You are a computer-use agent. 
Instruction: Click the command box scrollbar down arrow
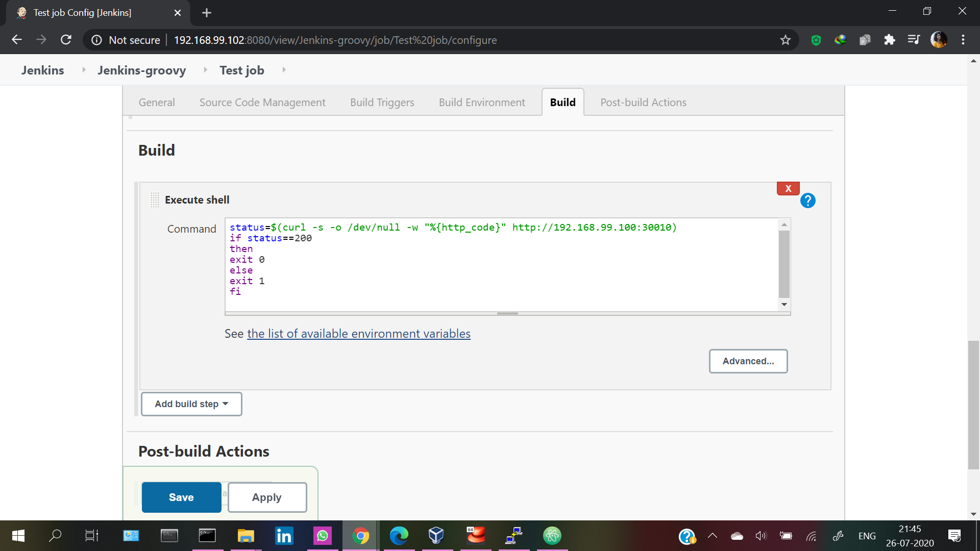pyautogui.click(x=784, y=305)
